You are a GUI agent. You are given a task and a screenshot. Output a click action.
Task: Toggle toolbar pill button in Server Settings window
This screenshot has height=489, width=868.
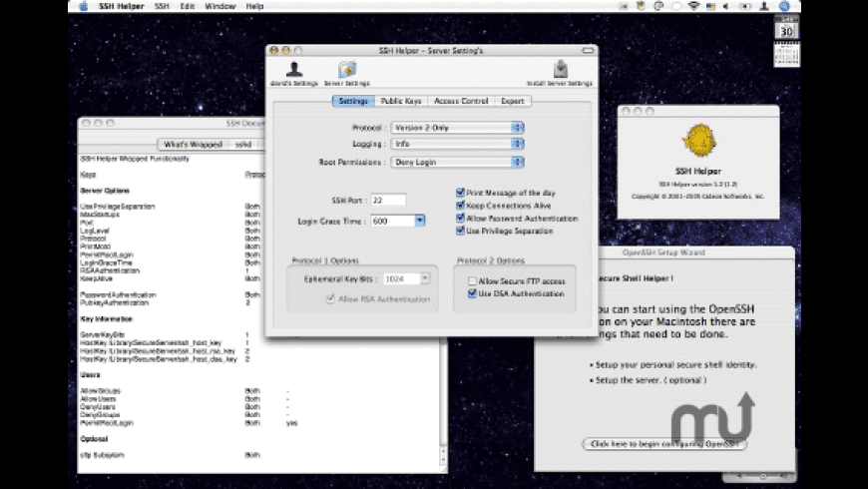tap(588, 50)
